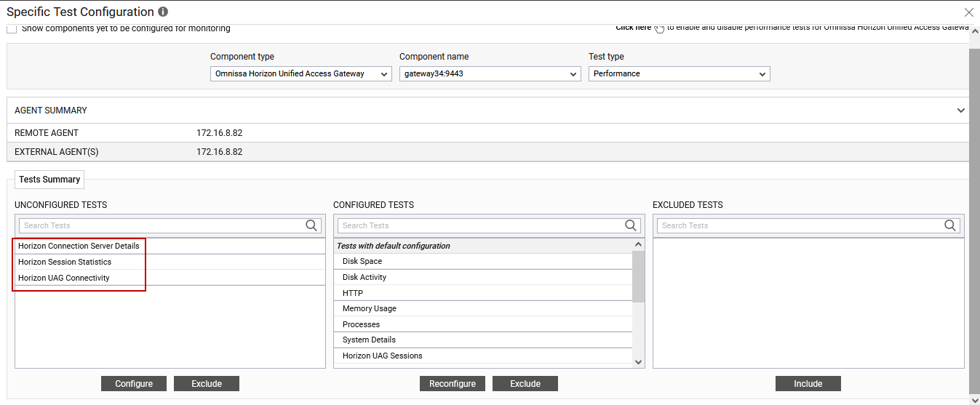
Task: Select the Memory Usage test
Action: pos(484,308)
